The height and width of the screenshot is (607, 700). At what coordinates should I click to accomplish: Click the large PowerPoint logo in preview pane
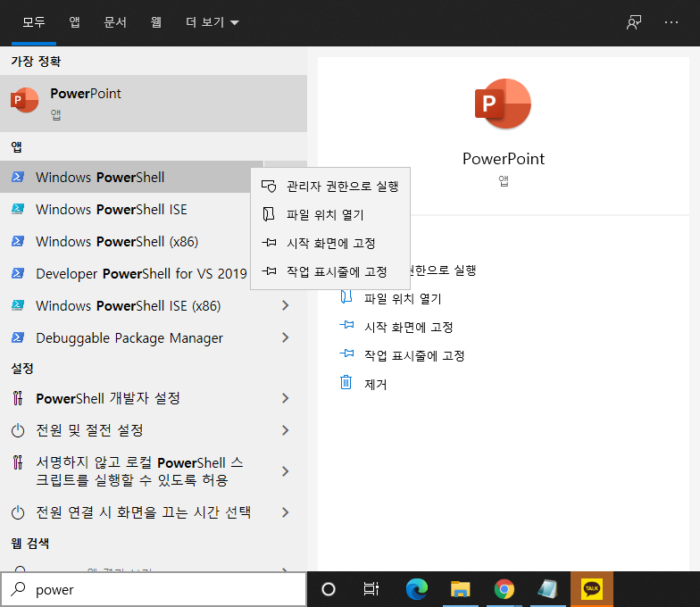504,104
